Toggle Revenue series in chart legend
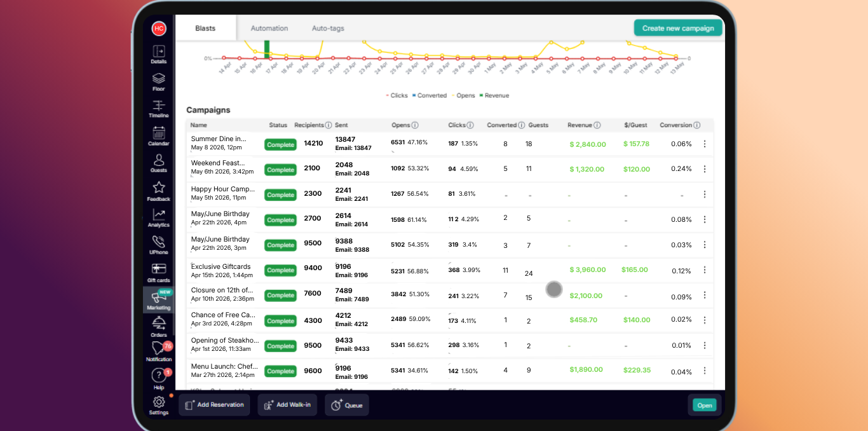The width and height of the screenshot is (868, 431). click(494, 95)
